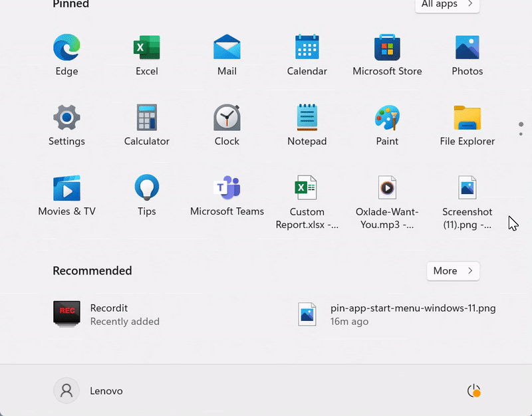Image resolution: width=532 pixels, height=416 pixels.
Task: Open File Explorer
Action: pos(467,125)
